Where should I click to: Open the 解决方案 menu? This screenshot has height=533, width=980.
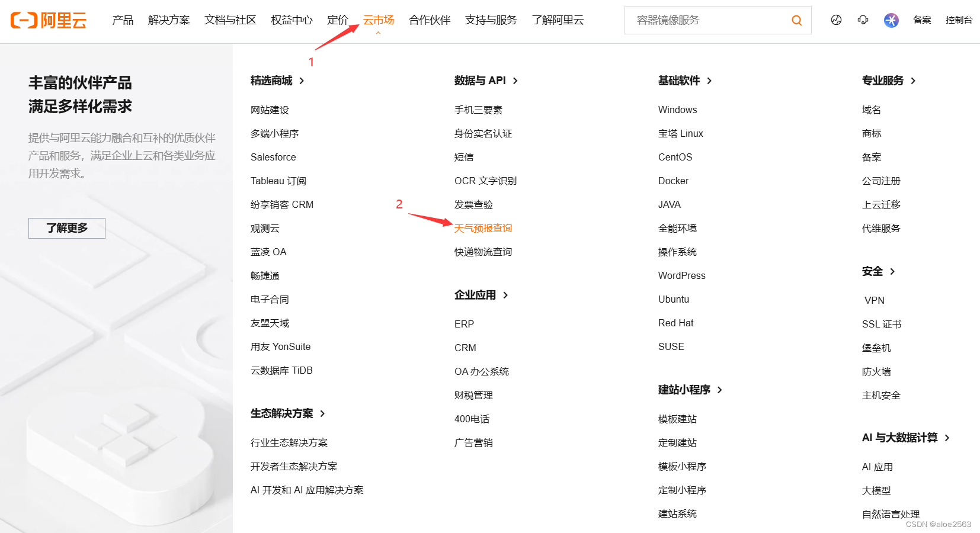tap(169, 20)
